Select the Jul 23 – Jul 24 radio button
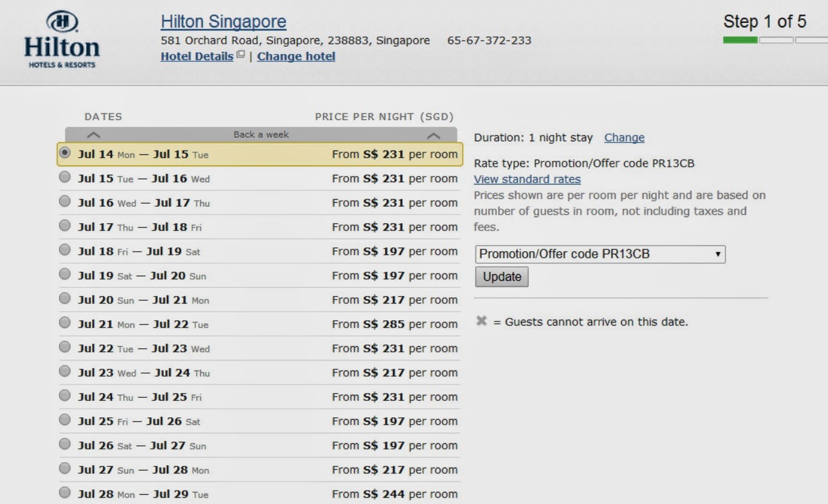Screen dimensions: 828x504 pyautogui.click(x=65, y=371)
